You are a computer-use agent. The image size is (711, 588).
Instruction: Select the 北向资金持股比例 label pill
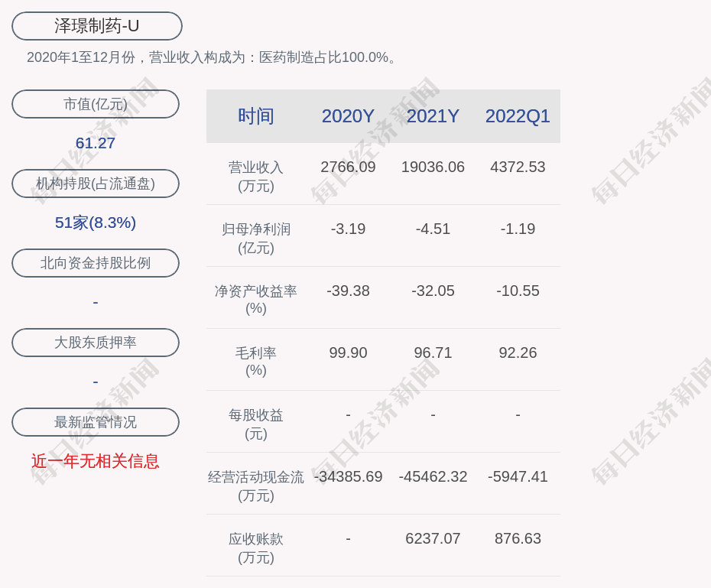96,263
